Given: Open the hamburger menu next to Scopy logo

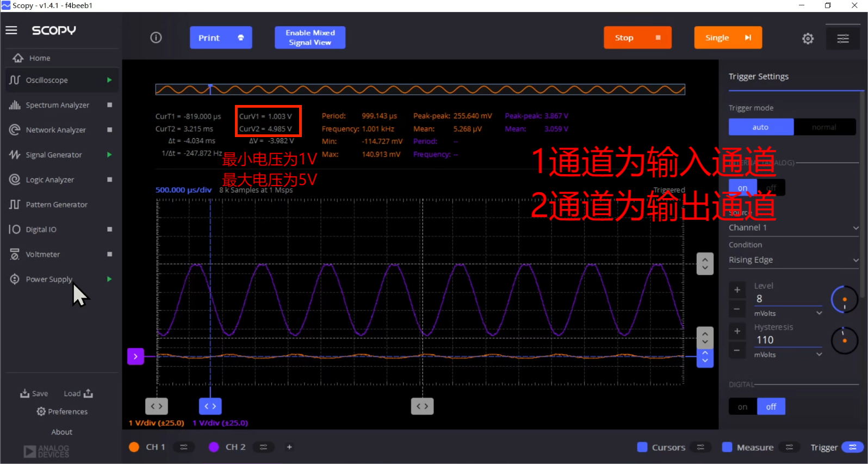Looking at the screenshot, I should click(11, 30).
